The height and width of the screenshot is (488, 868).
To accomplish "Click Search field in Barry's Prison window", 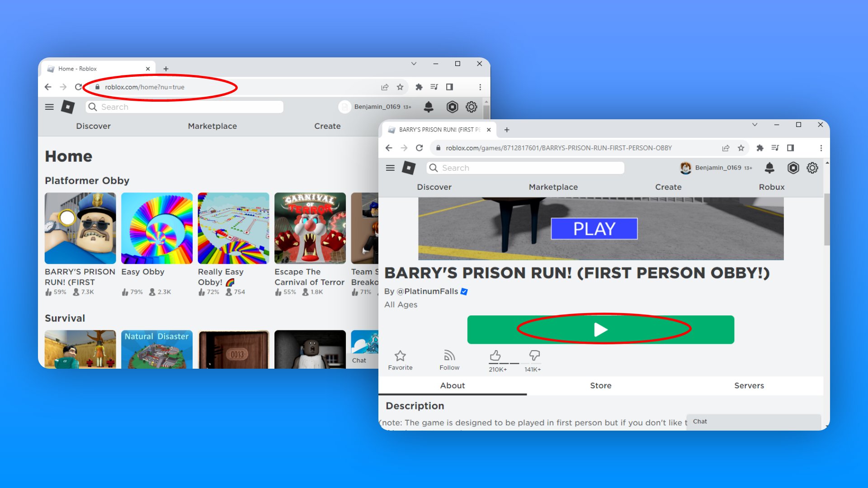I will click(525, 168).
